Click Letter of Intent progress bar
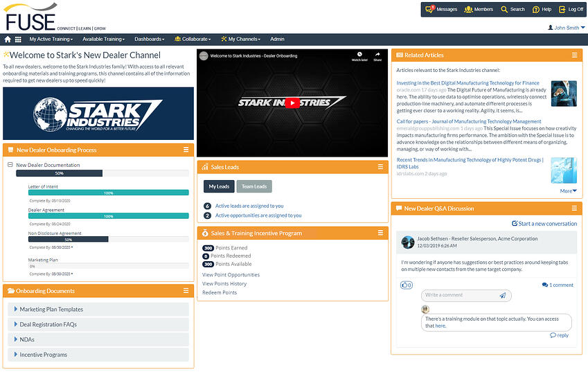 108,193
